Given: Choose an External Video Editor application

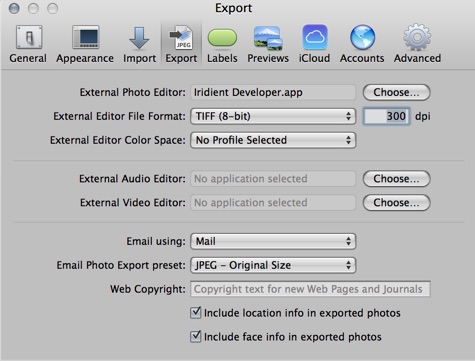Looking at the screenshot, I should click(396, 203).
